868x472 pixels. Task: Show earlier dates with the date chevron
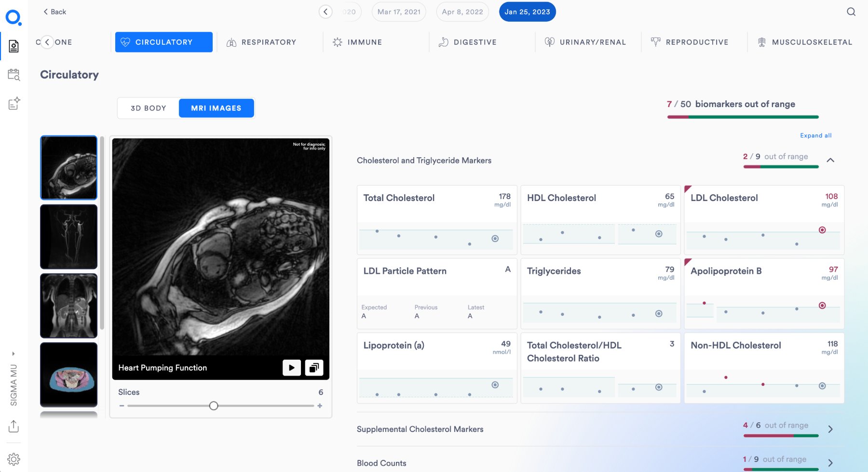tap(325, 12)
